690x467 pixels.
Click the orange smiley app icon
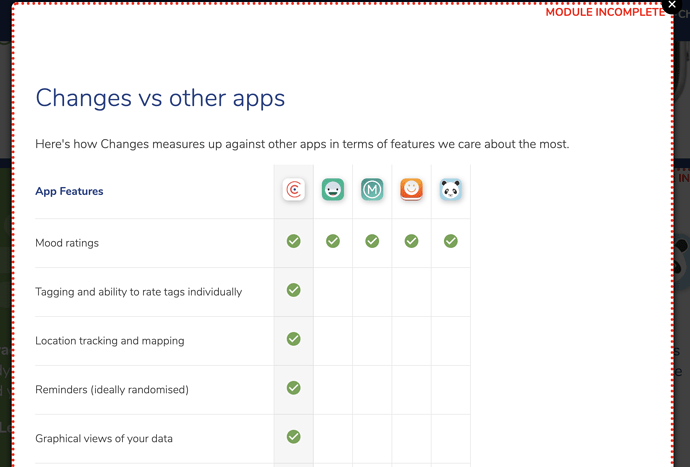pos(411,190)
